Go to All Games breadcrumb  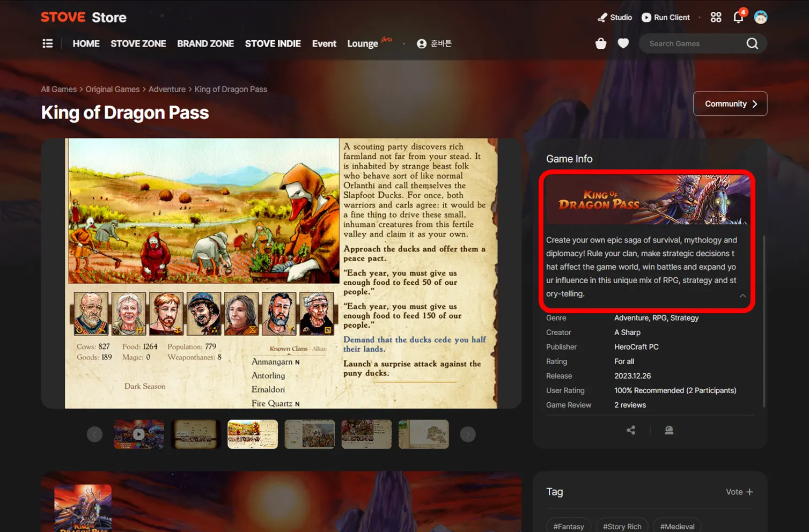pos(59,89)
